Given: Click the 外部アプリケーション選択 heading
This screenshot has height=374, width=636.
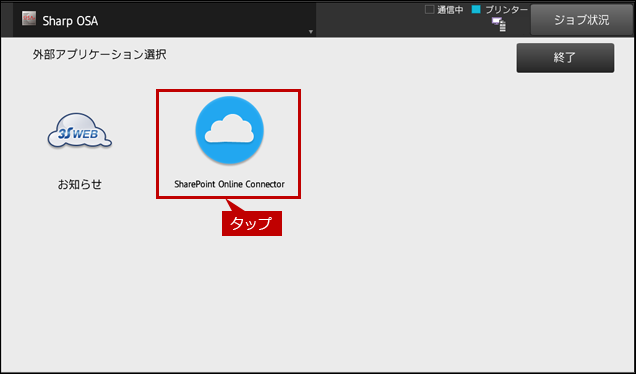Looking at the screenshot, I should coord(99,54).
